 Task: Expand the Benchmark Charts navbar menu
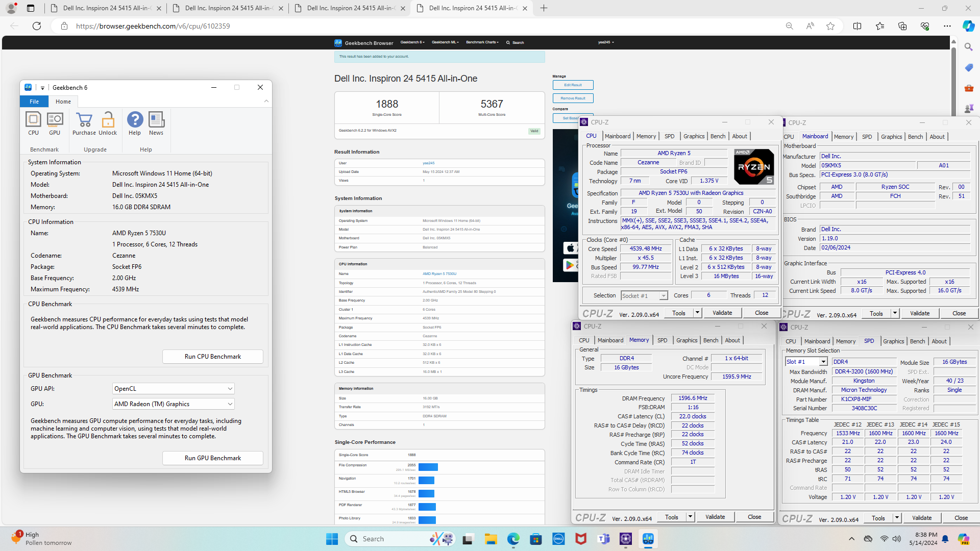pos(482,42)
